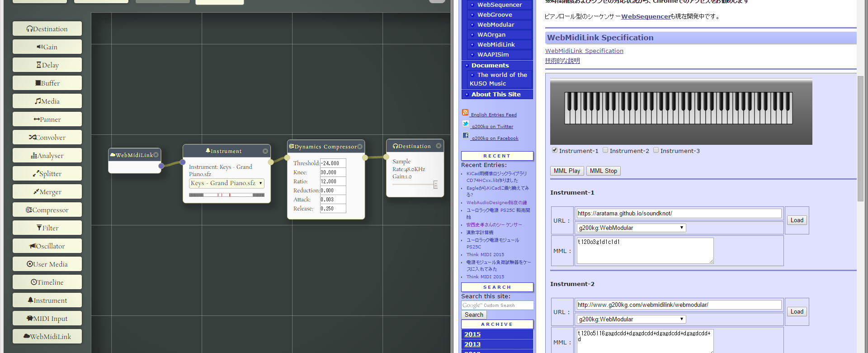
Task: Open the WebMidiLink Specification link
Action: [584, 51]
